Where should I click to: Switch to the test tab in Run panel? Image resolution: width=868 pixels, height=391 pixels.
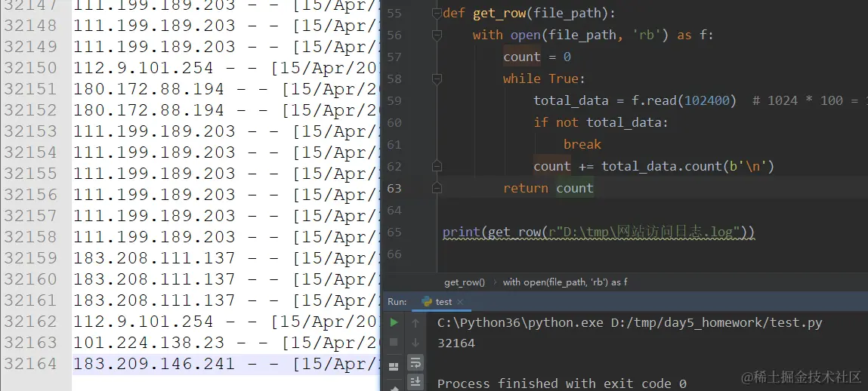click(x=443, y=302)
